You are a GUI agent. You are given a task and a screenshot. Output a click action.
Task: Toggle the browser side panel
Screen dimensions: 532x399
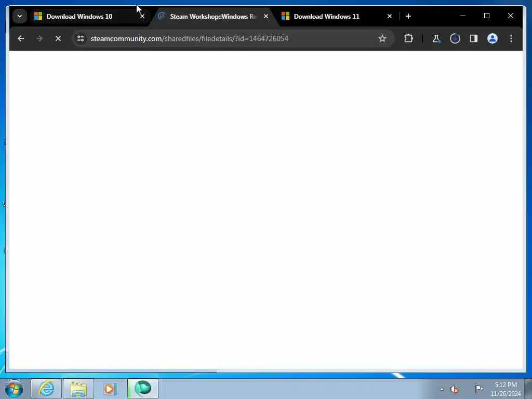(474, 38)
